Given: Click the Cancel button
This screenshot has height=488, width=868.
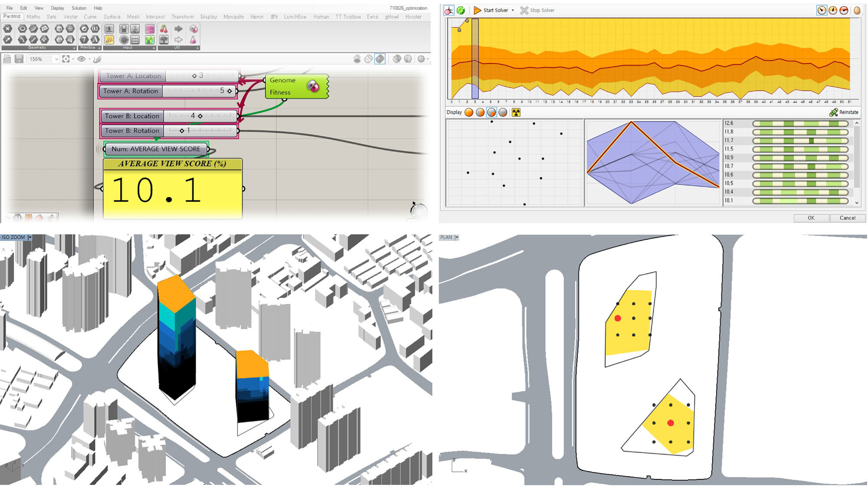Looking at the screenshot, I should point(847,218).
